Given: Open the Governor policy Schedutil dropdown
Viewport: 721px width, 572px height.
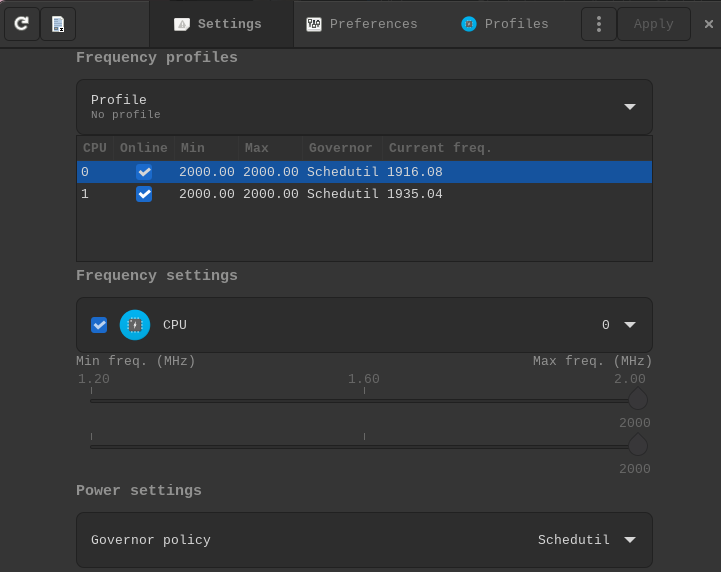Looking at the screenshot, I should point(629,540).
